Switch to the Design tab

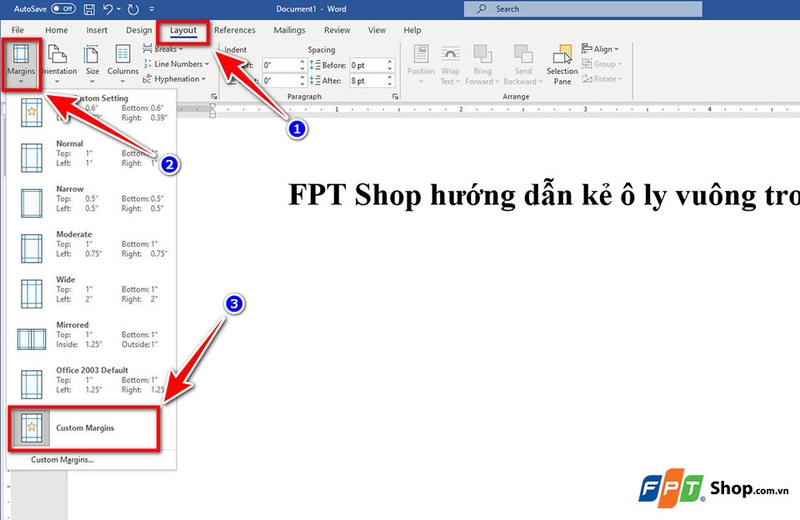139,30
